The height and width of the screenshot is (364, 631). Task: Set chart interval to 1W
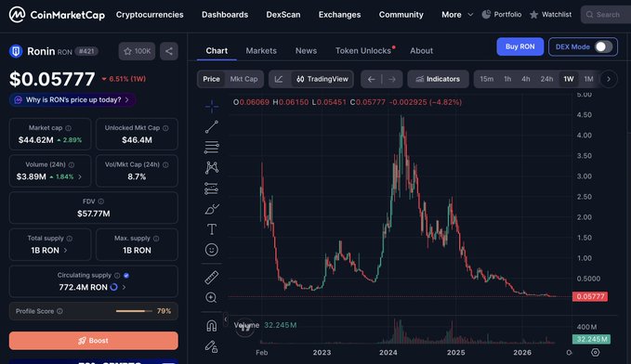tap(568, 79)
